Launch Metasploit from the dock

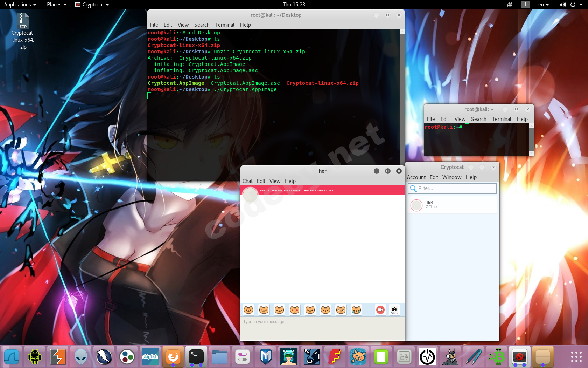point(266,357)
